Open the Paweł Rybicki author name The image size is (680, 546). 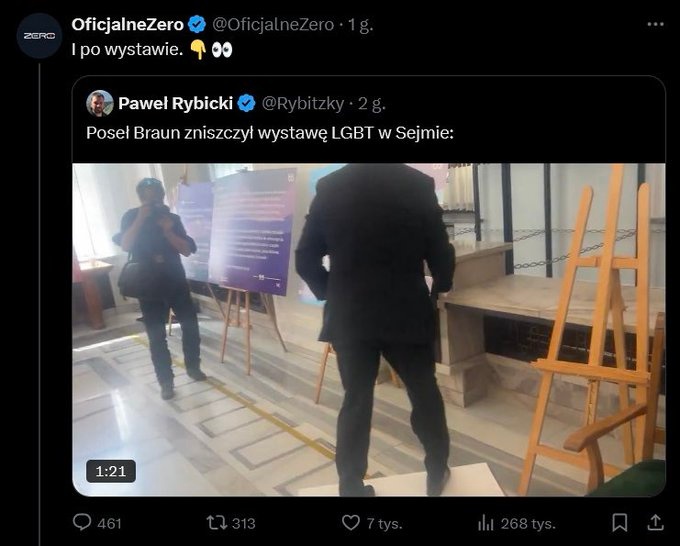click(x=175, y=102)
